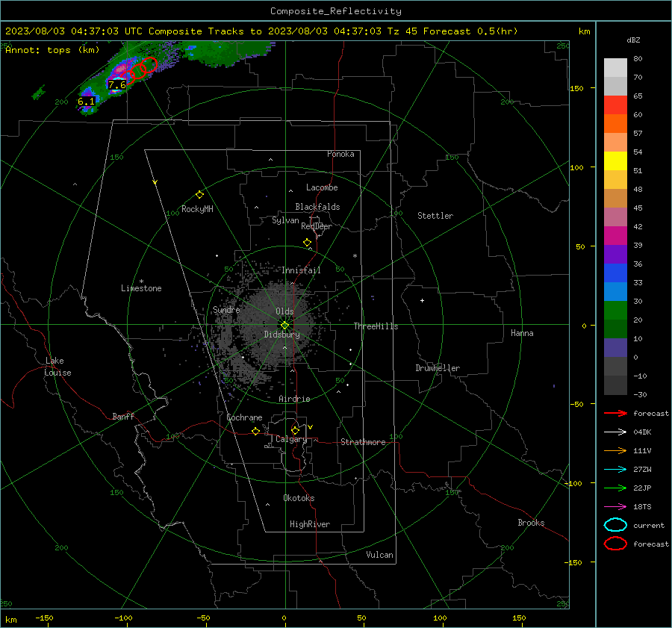
Task: Select the dark orange 60-57 dBZ swatch
Action: pyautogui.click(x=615, y=124)
